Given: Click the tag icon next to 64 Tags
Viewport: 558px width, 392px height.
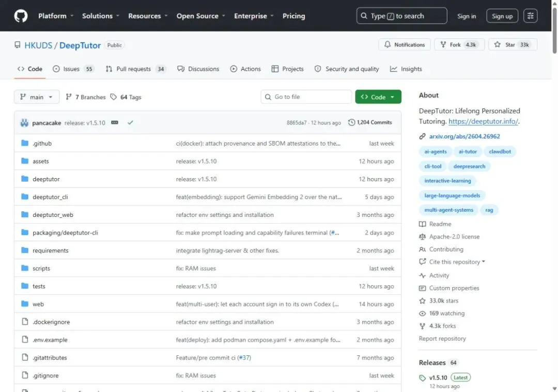Looking at the screenshot, I should click(x=113, y=97).
